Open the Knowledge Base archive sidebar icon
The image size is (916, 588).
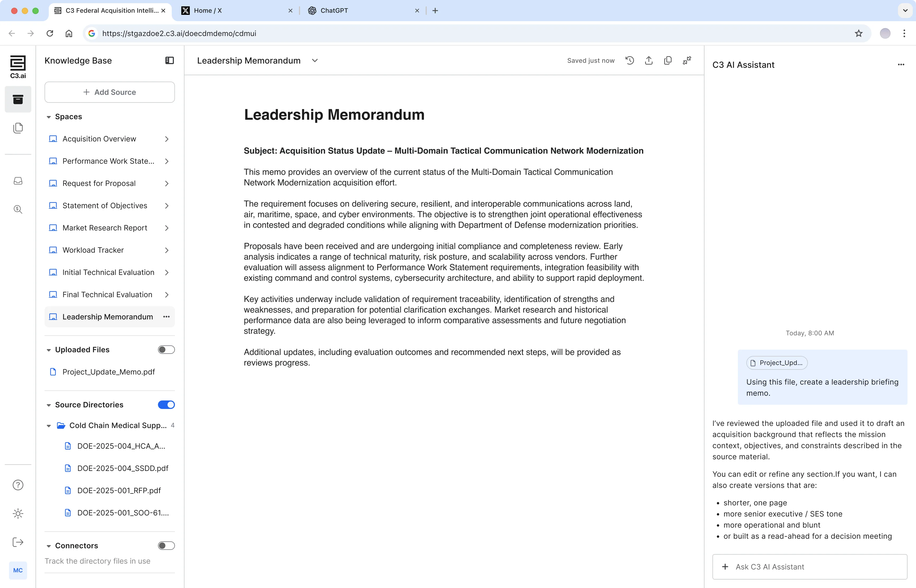click(x=18, y=99)
